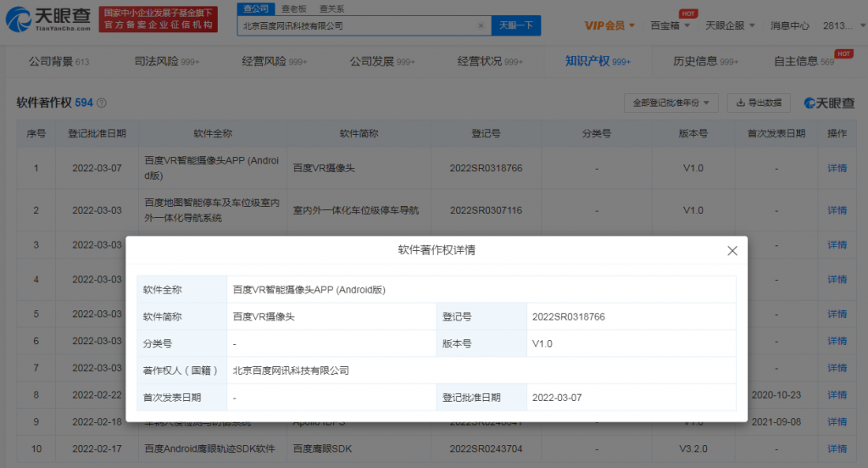Select the 查老板 search tab
Image resolution: width=868 pixels, height=468 pixels.
coord(293,8)
